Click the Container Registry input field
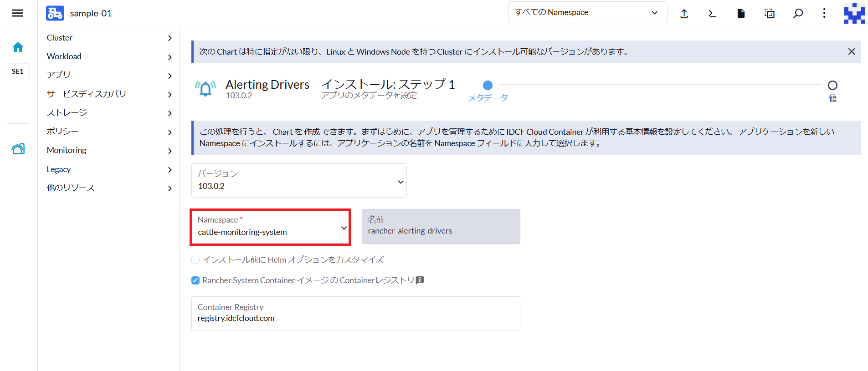This screenshot has height=371, width=868. [x=355, y=318]
